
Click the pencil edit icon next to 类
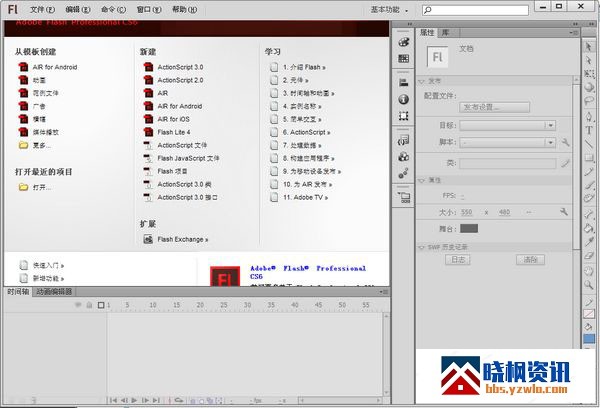[565, 163]
